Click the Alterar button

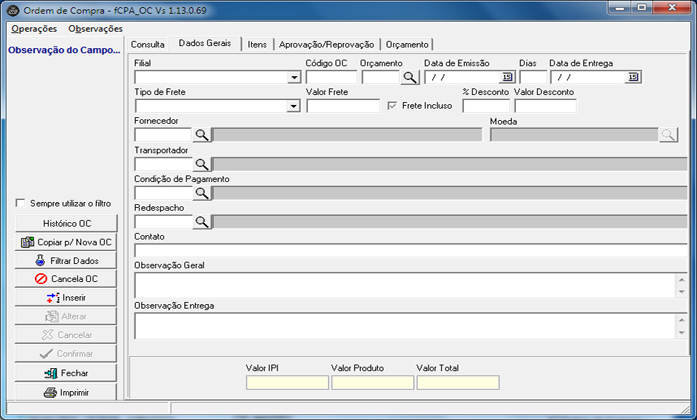click(x=66, y=316)
